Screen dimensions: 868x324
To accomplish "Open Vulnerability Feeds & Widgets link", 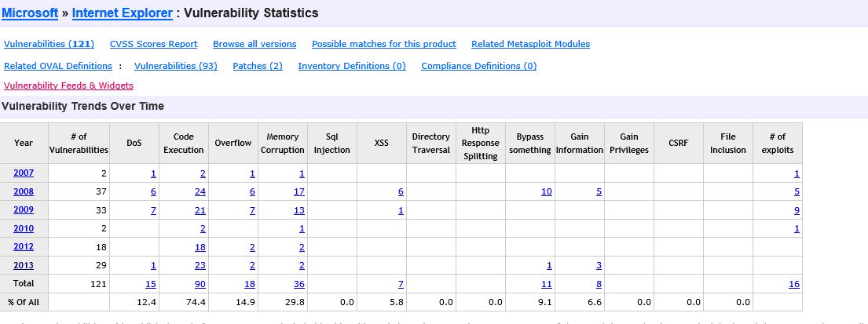I will click(x=68, y=86).
